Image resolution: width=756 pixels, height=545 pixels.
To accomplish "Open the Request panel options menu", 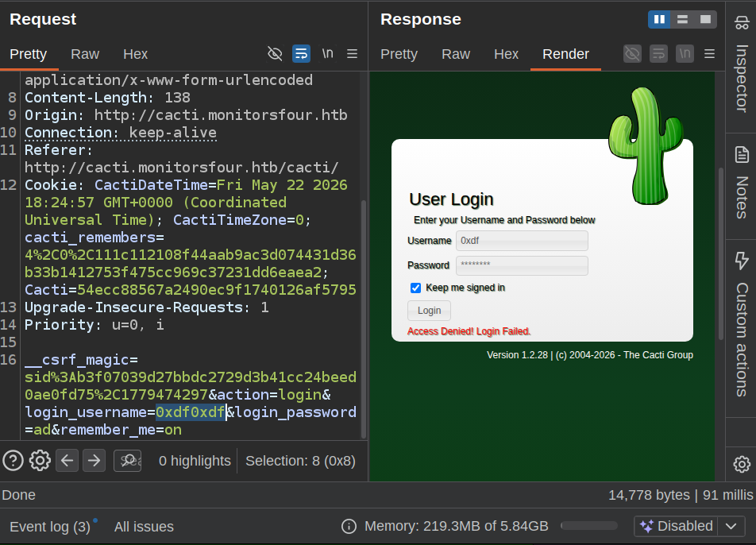I will tap(353, 53).
